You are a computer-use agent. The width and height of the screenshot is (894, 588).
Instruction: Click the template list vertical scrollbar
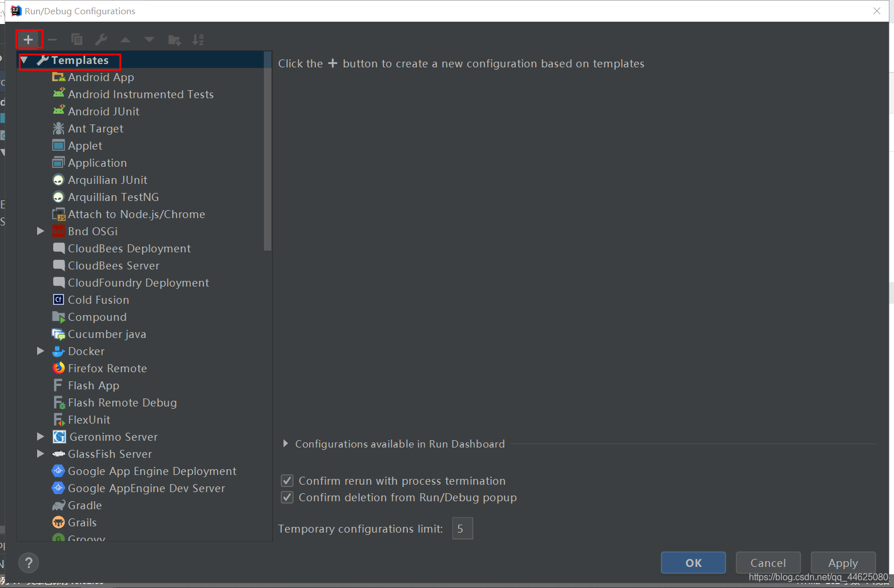click(x=267, y=151)
